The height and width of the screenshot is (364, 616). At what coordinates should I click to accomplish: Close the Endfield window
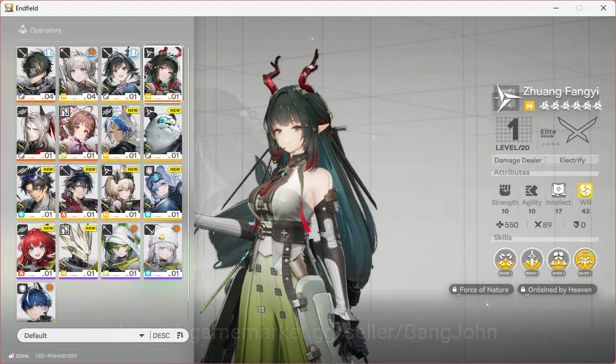tap(603, 8)
